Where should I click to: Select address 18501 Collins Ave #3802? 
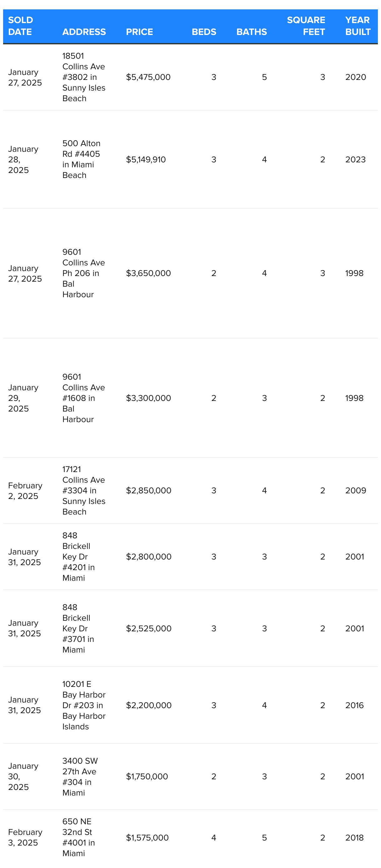click(x=84, y=77)
